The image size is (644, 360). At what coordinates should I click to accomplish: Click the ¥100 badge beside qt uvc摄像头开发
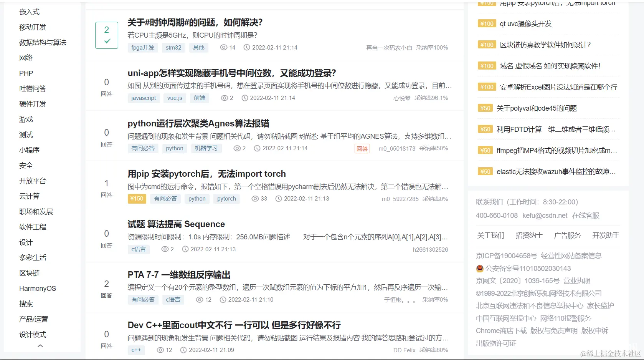click(486, 23)
